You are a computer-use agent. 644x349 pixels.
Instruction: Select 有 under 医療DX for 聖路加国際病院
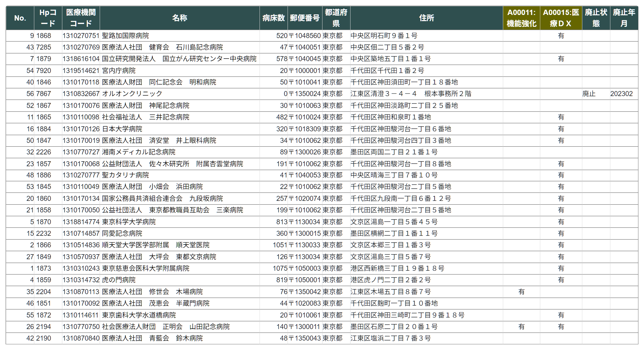pos(561,36)
